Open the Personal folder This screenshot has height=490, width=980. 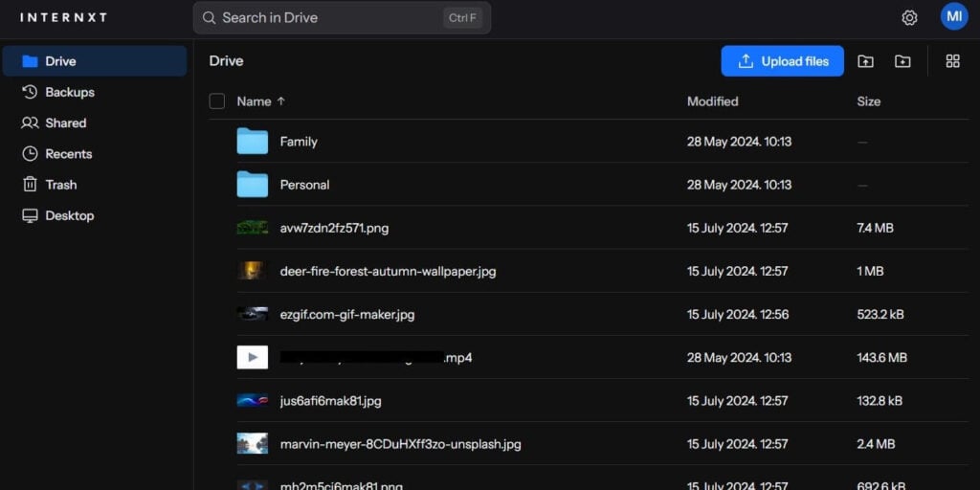point(304,185)
